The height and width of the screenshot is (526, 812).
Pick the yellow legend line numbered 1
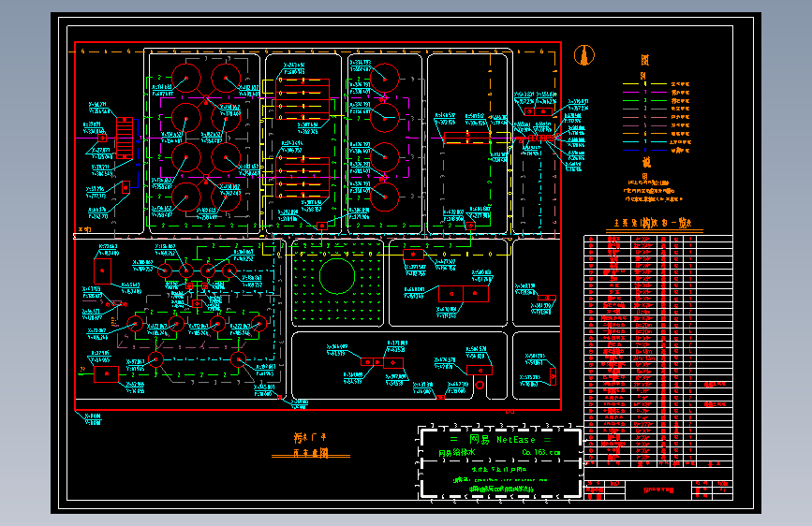tap(644, 84)
